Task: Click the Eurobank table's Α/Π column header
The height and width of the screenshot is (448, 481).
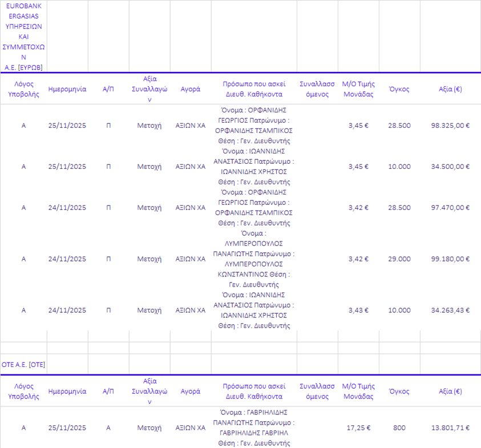Action: pyautogui.click(x=108, y=89)
